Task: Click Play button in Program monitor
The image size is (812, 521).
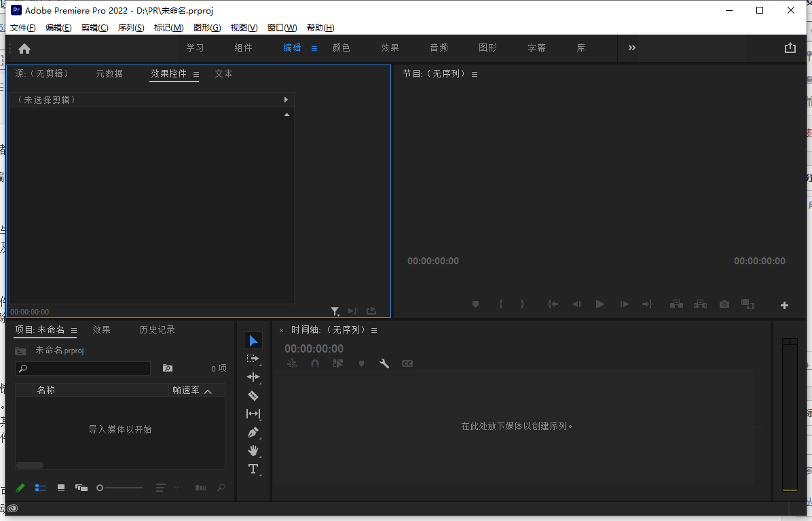Action: tap(599, 304)
